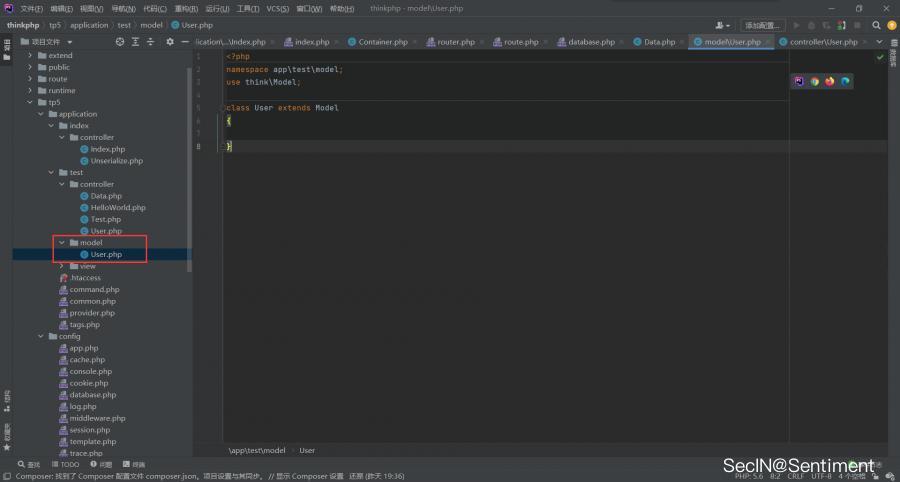Expand the view folder

click(x=62, y=266)
